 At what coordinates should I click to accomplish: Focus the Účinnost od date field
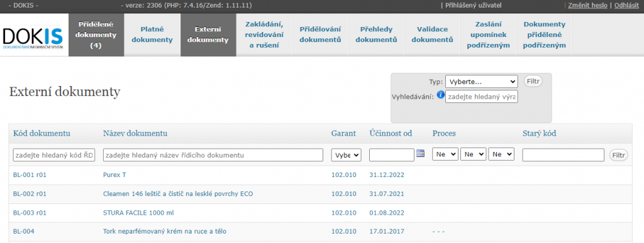click(392, 155)
